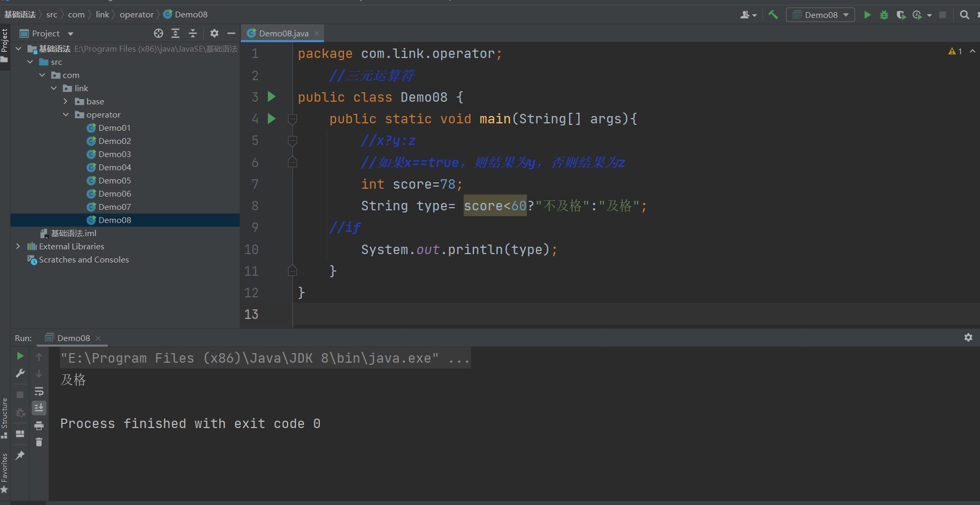Open the Favorites tool window tab
The width and height of the screenshot is (980, 505).
tap(5, 473)
